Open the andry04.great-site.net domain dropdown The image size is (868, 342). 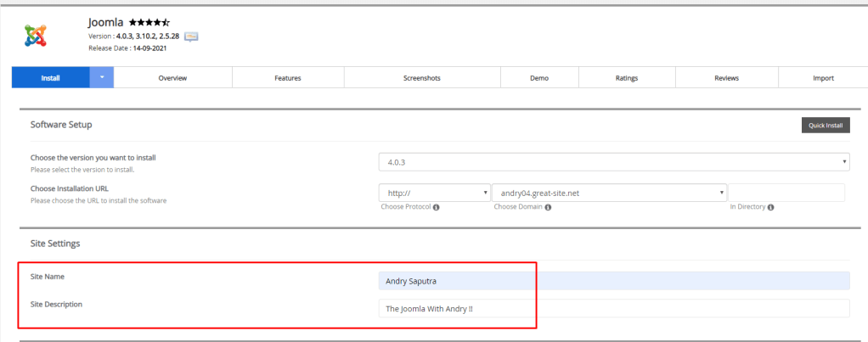[609, 193]
